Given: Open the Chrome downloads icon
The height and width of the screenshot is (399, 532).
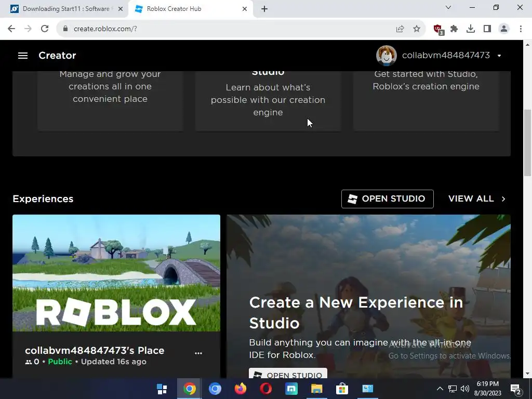Looking at the screenshot, I should click(x=471, y=29).
